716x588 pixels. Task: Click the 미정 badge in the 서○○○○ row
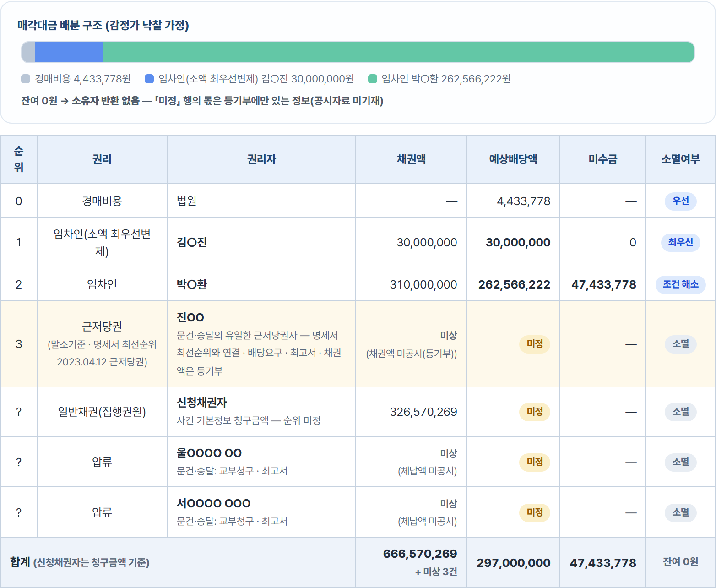535,512
